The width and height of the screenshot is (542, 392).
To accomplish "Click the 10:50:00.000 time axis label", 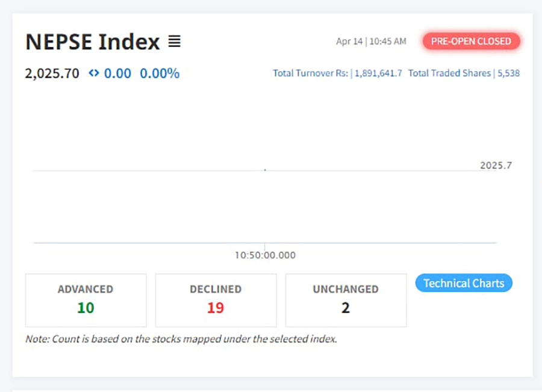I will tap(265, 255).
